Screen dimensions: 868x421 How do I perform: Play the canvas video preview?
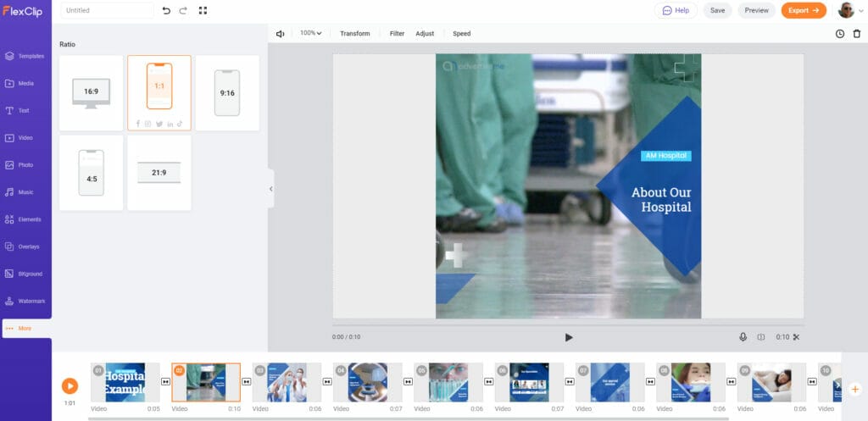coord(569,337)
